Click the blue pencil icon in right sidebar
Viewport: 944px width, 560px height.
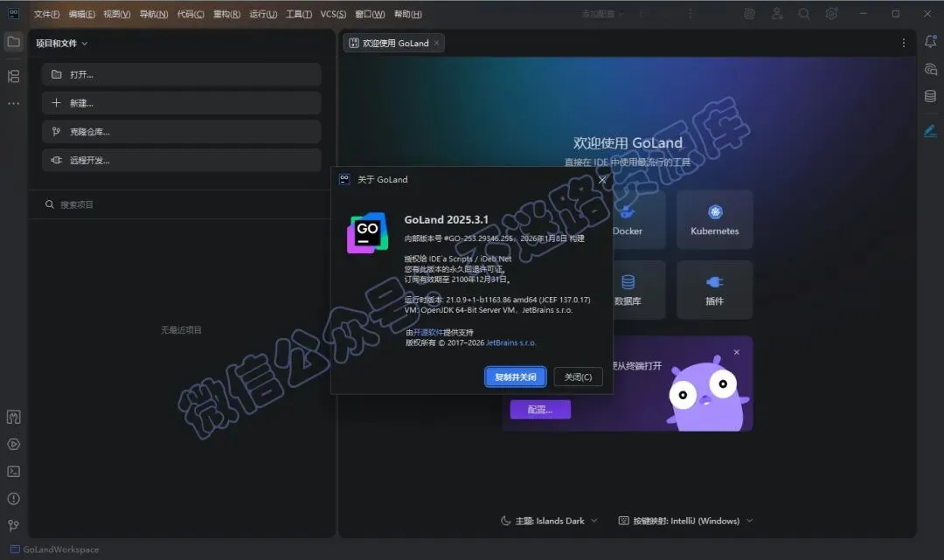930,130
